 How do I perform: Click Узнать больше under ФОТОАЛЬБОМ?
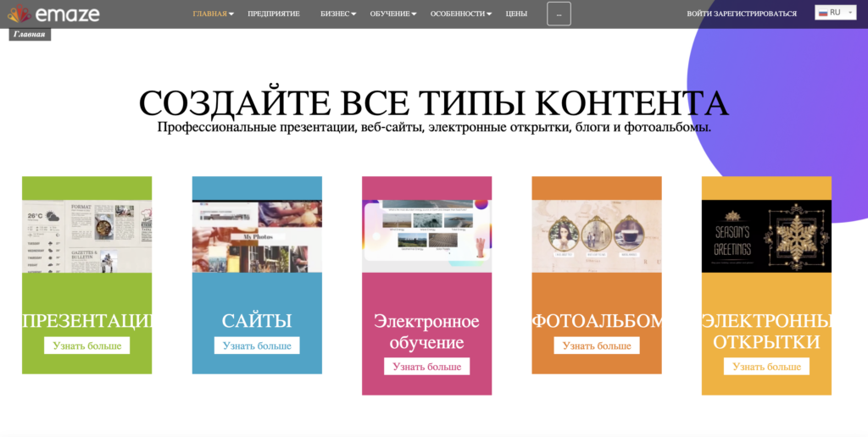tap(597, 346)
